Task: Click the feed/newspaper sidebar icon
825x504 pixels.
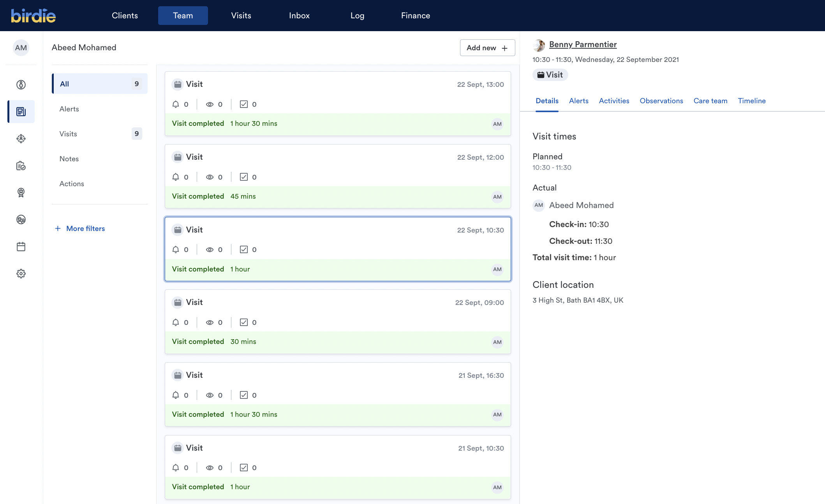Action: click(21, 112)
